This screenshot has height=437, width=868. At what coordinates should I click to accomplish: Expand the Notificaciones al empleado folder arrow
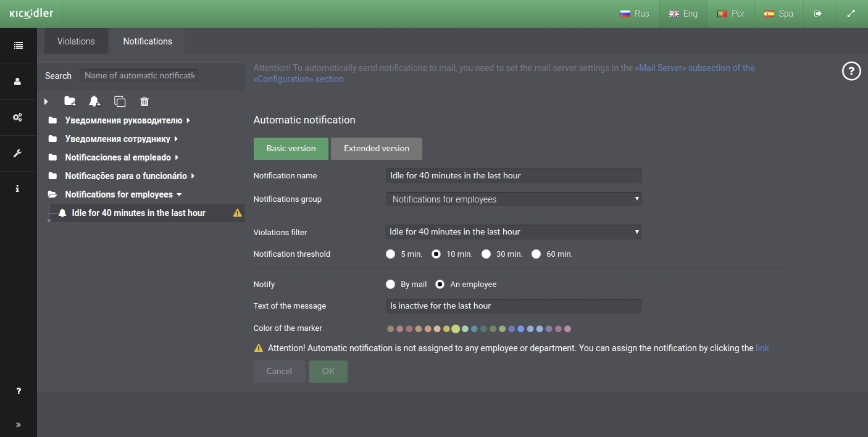pyautogui.click(x=177, y=157)
